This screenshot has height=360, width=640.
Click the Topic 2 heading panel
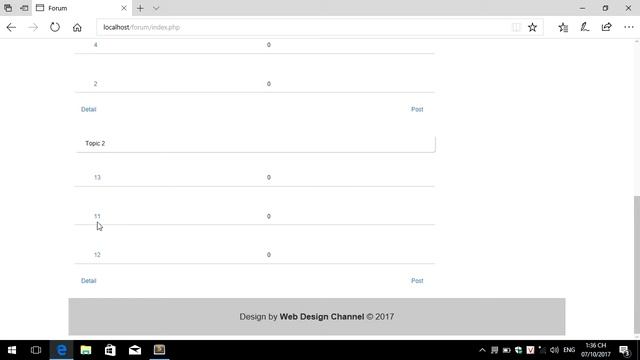pos(256,144)
